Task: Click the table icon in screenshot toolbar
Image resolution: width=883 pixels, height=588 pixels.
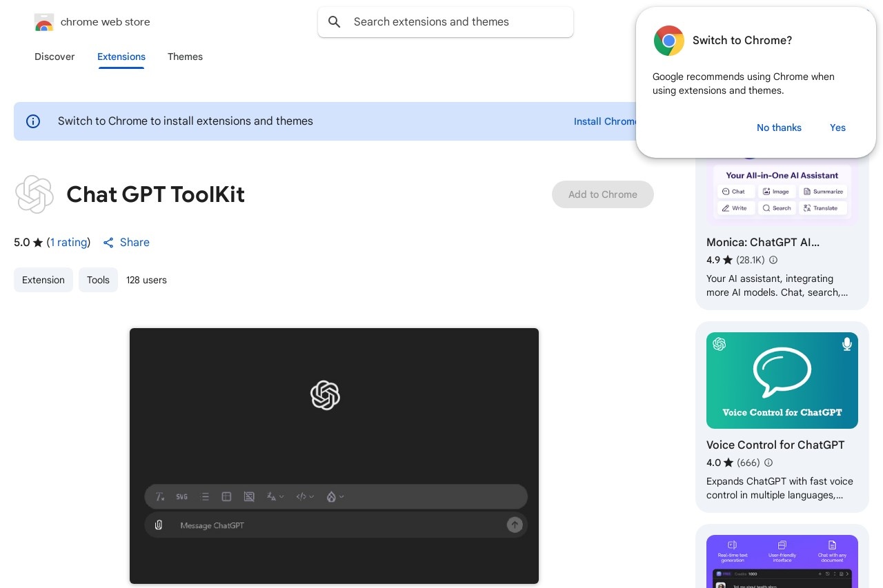Action: (x=226, y=496)
